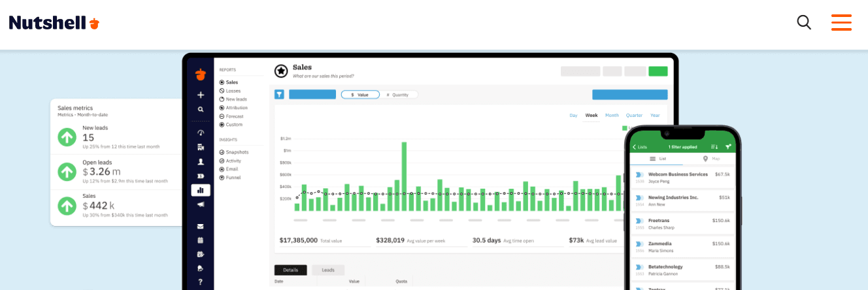
Task: Open the envelope icon in the sidebar
Action: (201, 227)
